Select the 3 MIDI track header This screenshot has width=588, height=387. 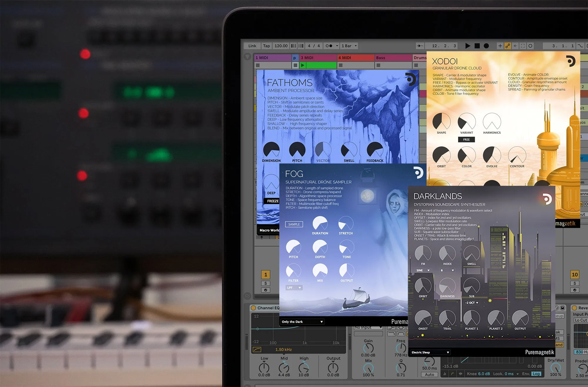click(318, 58)
